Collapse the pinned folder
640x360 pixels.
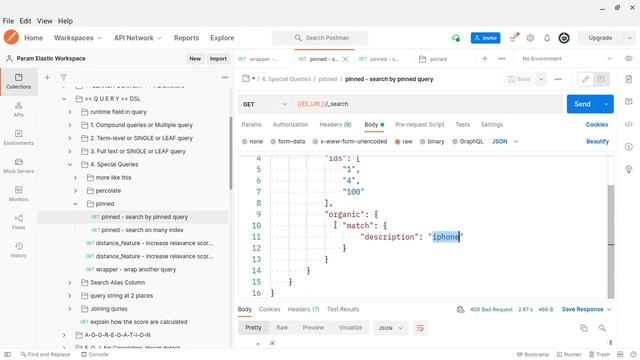click(75, 204)
